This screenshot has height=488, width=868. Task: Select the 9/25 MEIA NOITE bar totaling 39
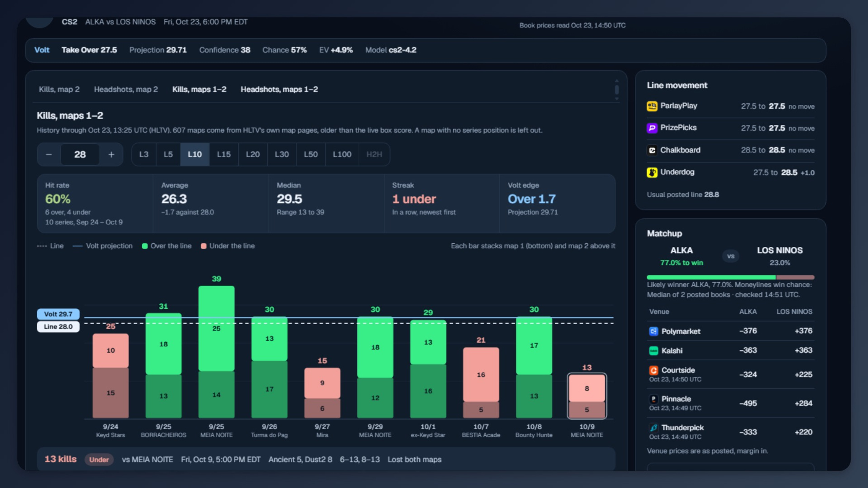(216, 352)
